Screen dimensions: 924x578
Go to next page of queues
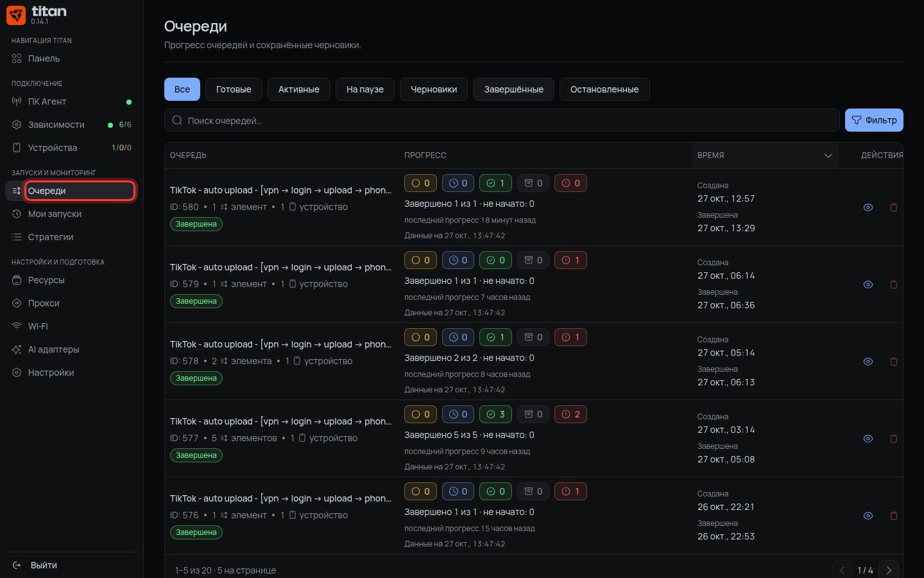tap(889, 570)
